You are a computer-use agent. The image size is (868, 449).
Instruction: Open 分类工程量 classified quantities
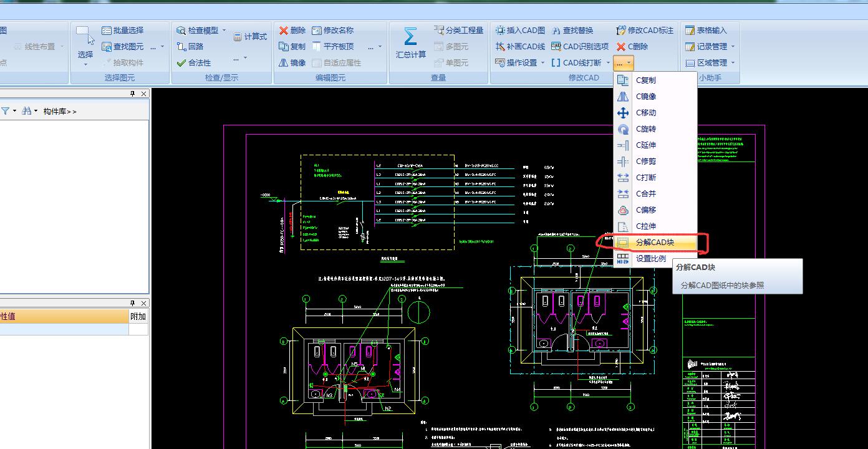[x=458, y=30]
